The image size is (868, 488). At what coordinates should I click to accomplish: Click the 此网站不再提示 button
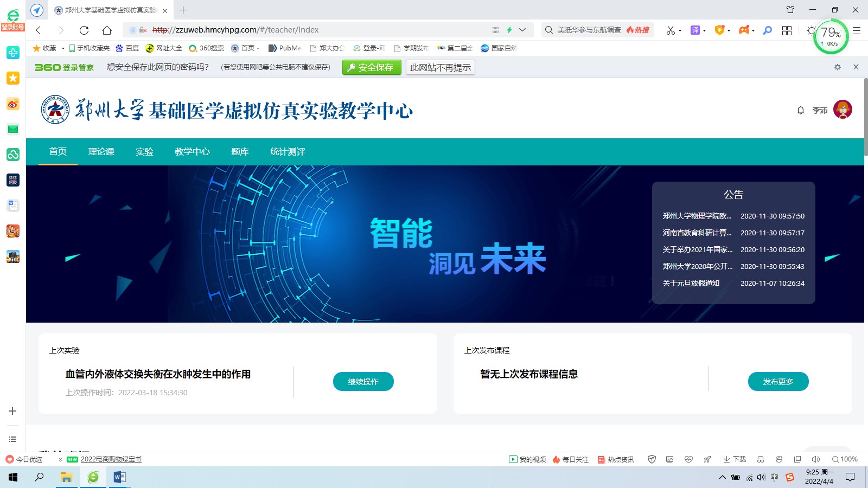(441, 67)
